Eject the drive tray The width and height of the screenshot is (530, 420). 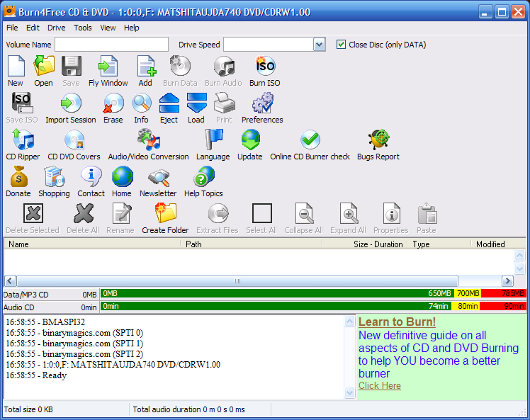coord(169,103)
